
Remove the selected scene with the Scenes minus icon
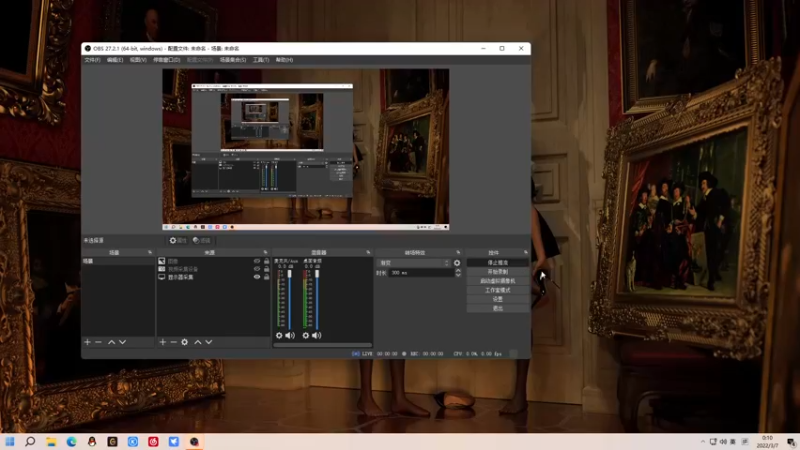[98, 342]
